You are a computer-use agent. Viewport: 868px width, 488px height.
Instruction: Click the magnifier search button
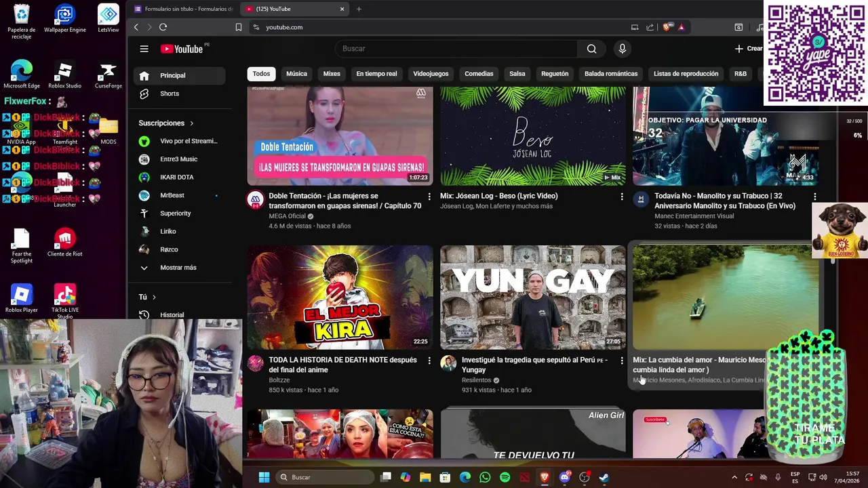click(x=591, y=49)
